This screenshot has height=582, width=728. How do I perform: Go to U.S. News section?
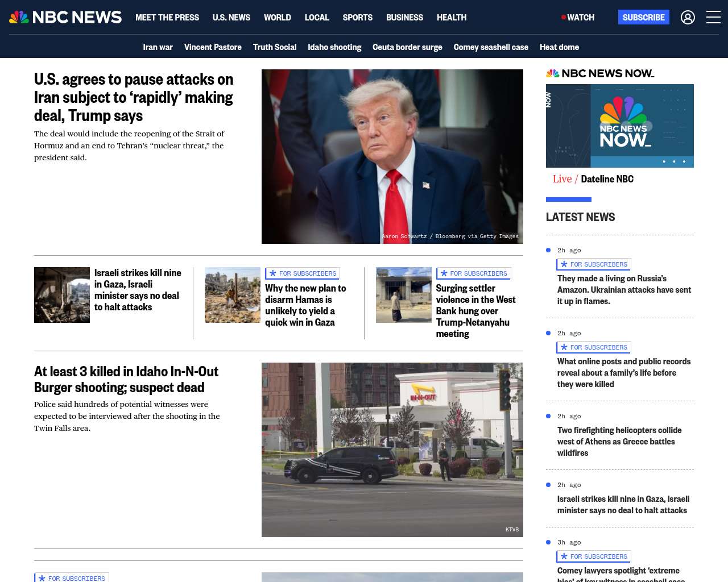click(231, 18)
